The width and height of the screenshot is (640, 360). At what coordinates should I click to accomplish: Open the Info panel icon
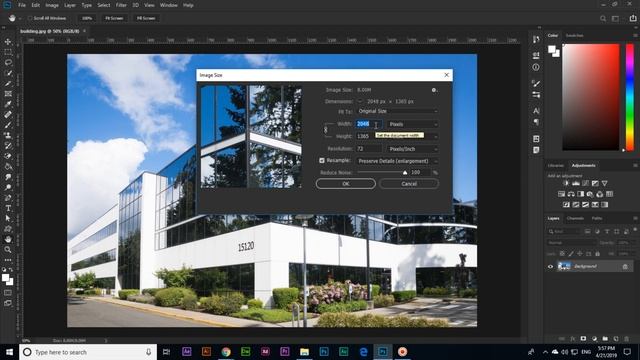pyautogui.click(x=536, y=67)
